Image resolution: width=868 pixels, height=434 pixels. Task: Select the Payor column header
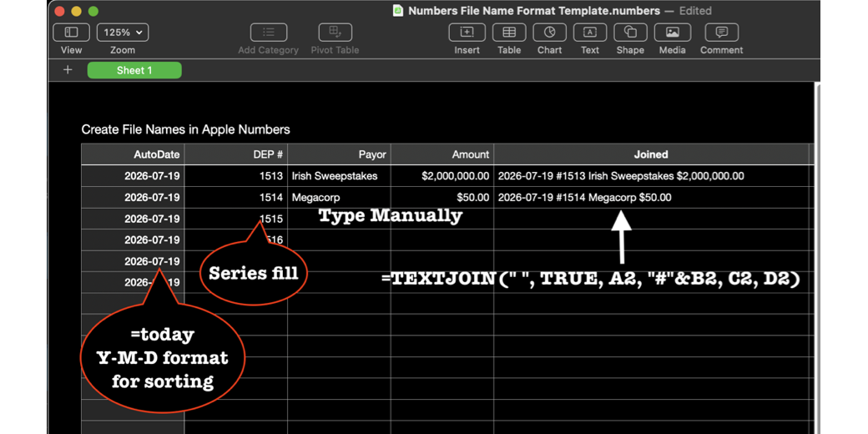tap(339, 154)
